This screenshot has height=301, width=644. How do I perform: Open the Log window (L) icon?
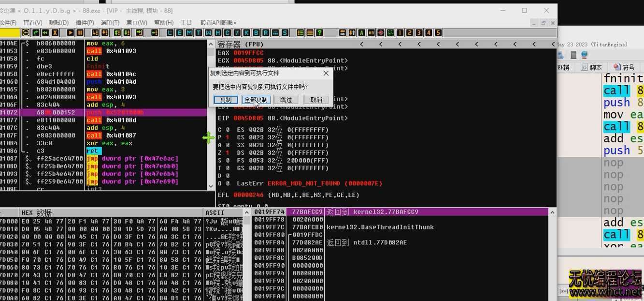click(170, 33)
